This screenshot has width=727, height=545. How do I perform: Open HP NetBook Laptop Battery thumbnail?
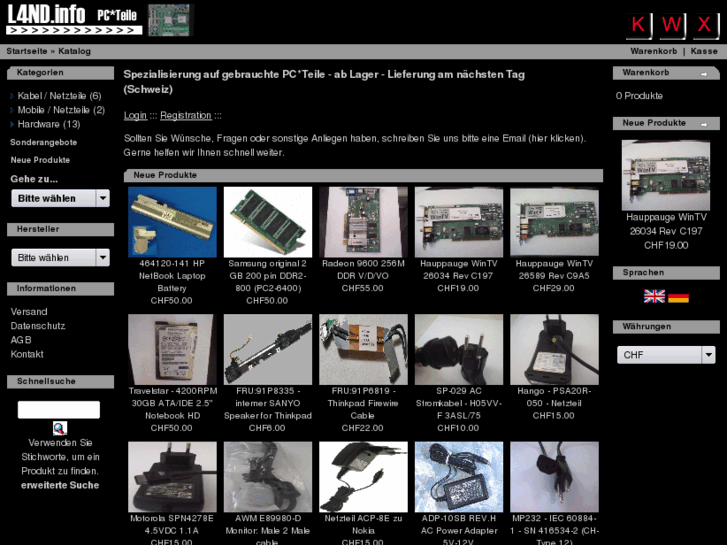click(172, 222)
